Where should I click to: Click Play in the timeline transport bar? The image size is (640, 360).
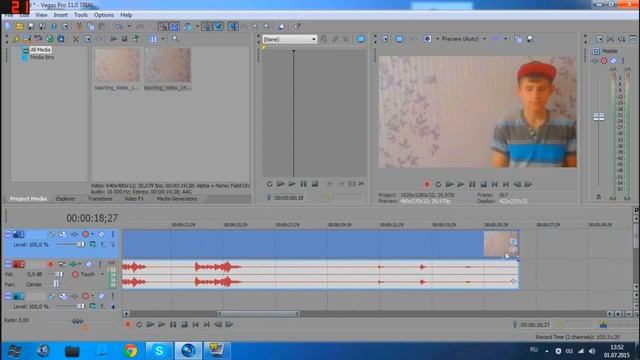coord(162,325)
